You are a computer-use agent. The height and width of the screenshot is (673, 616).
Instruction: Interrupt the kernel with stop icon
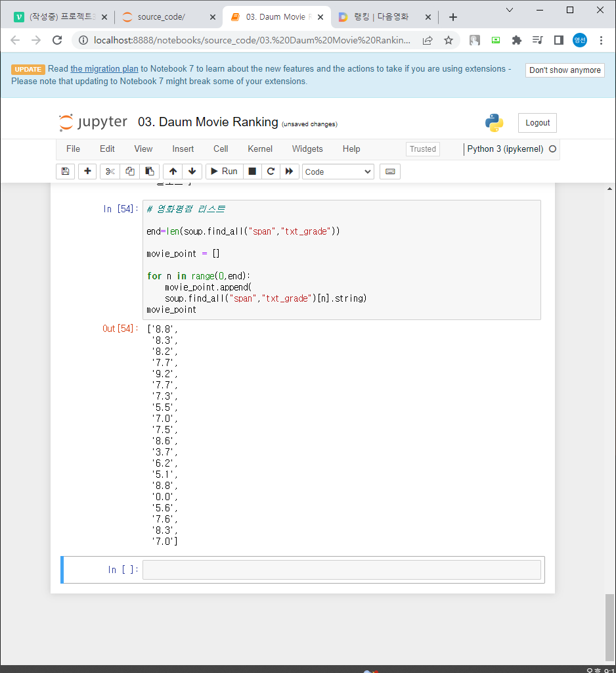pyautogui.click(x=252, y=172)
